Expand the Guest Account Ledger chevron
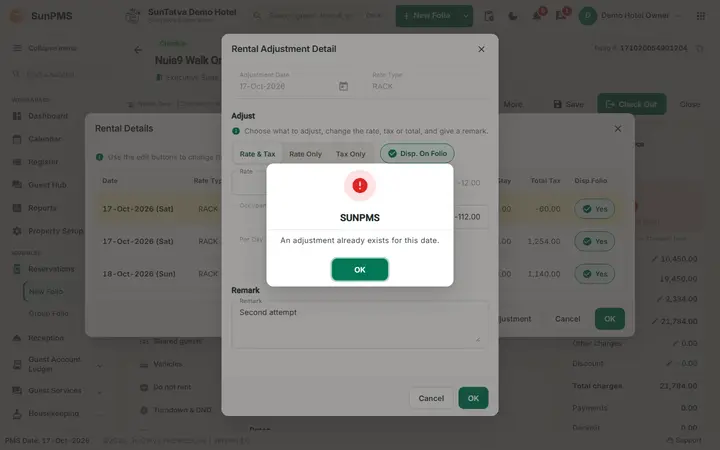The width and height of the screenshot is (720, 450). [99, 366]
